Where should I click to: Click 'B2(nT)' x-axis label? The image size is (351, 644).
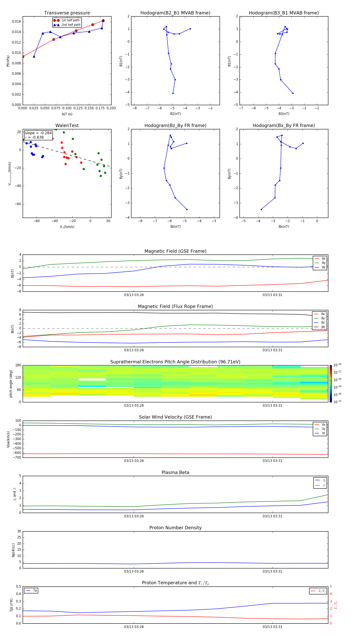tap(175, 114)
